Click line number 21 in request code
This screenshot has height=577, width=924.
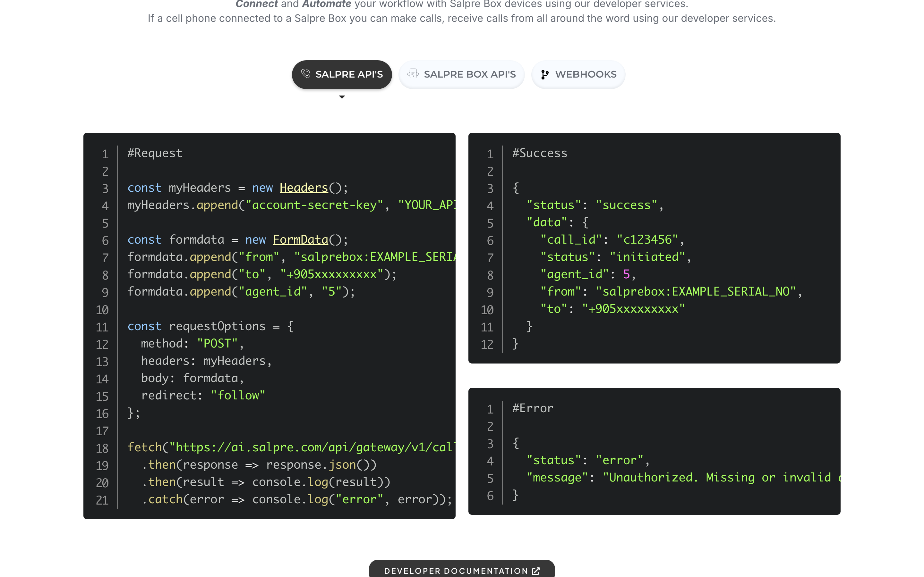(x=102, y=500)
